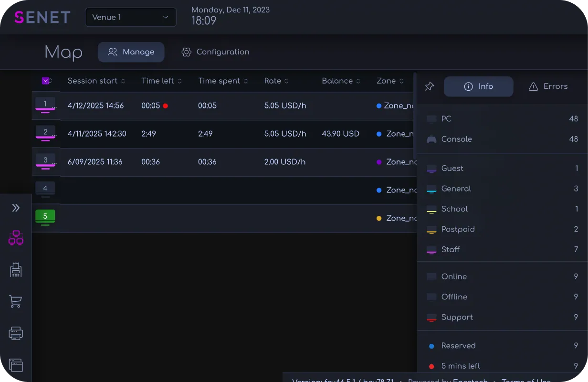Select computer 1 monitor icon
The image size is (588, 382).
click(45, 105)
